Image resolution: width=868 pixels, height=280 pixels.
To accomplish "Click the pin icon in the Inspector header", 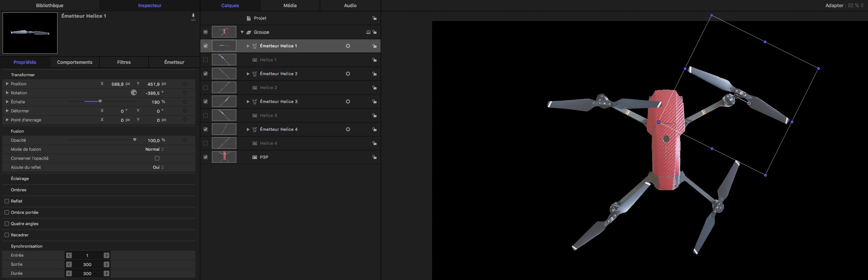I will 193,16.
